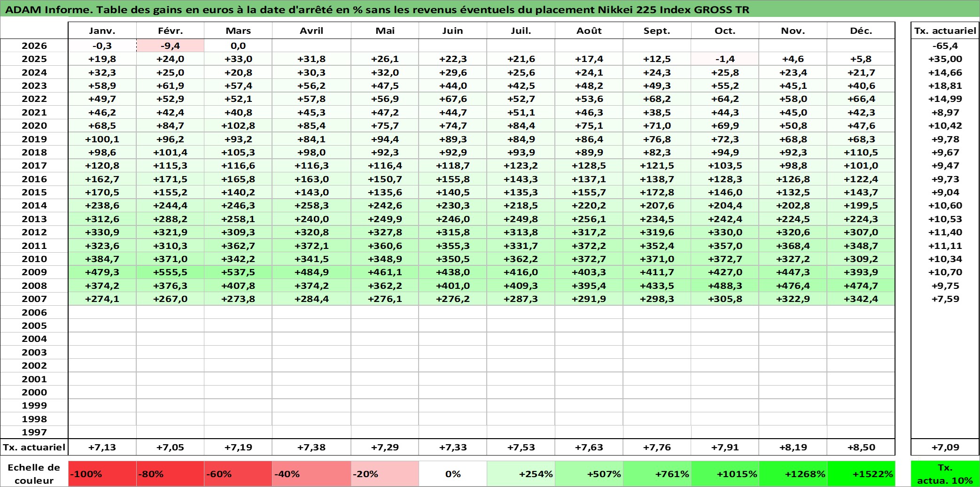Screen dimensions: 980x487
Task: Click the 'Janv.' column header
Action: coord(102,31)
